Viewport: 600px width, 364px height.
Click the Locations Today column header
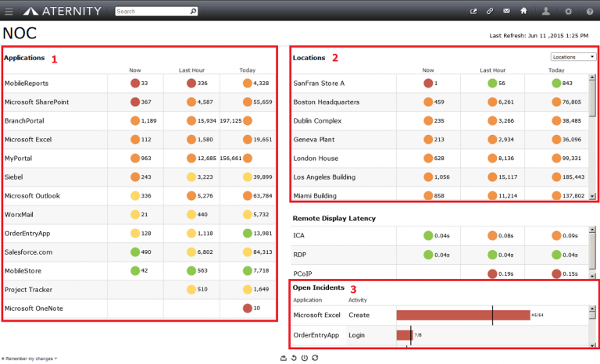[556, 70]
